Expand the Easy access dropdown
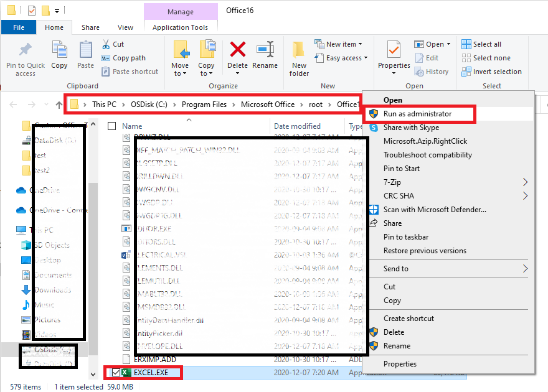 tap(366, 58)
